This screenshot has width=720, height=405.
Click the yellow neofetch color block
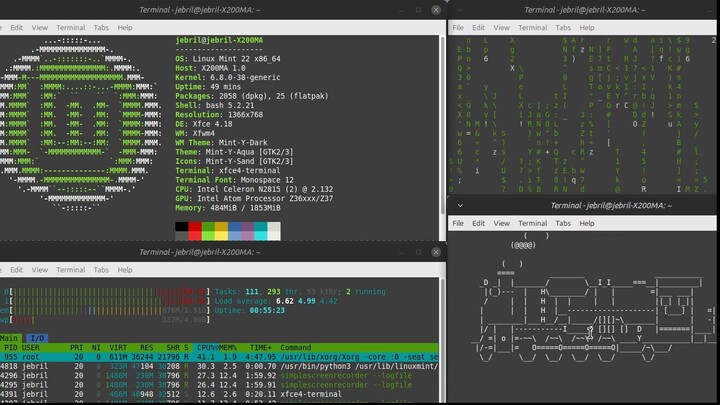pos(221,236)
